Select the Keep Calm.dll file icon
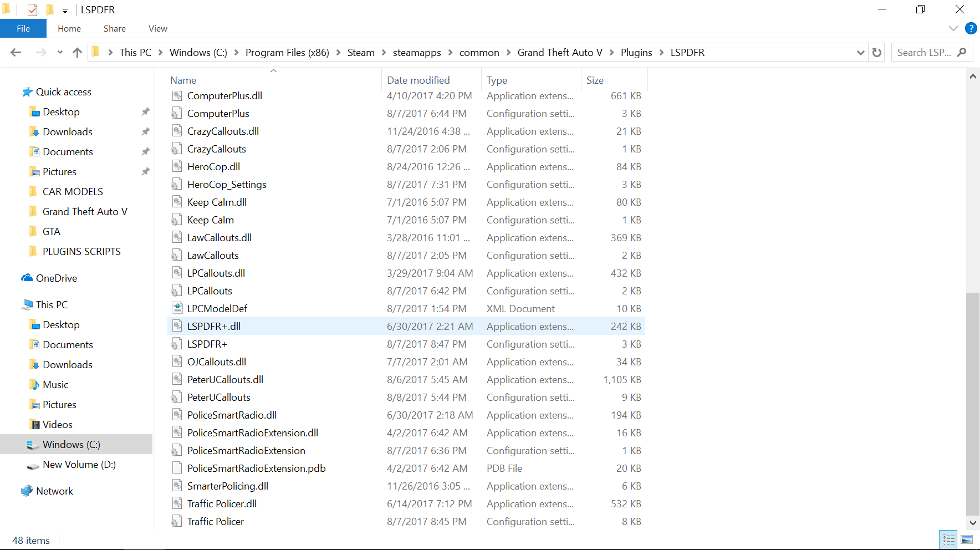 click(x=177, y=202)
